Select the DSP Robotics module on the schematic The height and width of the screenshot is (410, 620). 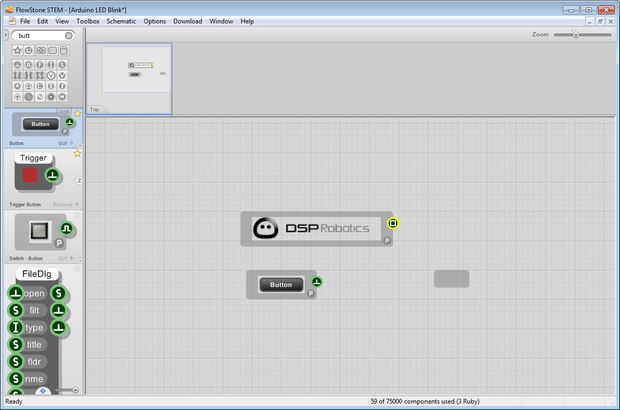coord(316,229)
